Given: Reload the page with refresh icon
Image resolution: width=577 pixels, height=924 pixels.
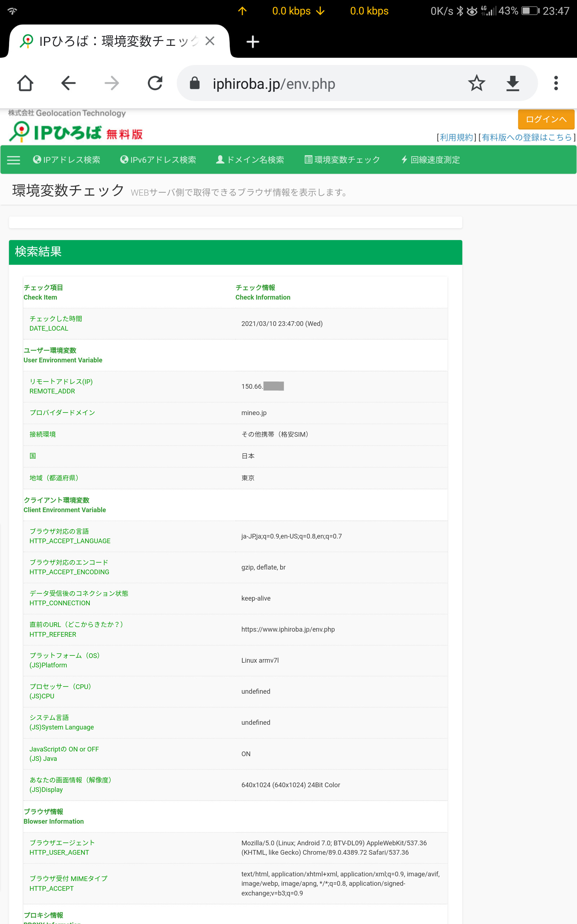Looking at the screenshot, I should [x=155, y=83].
